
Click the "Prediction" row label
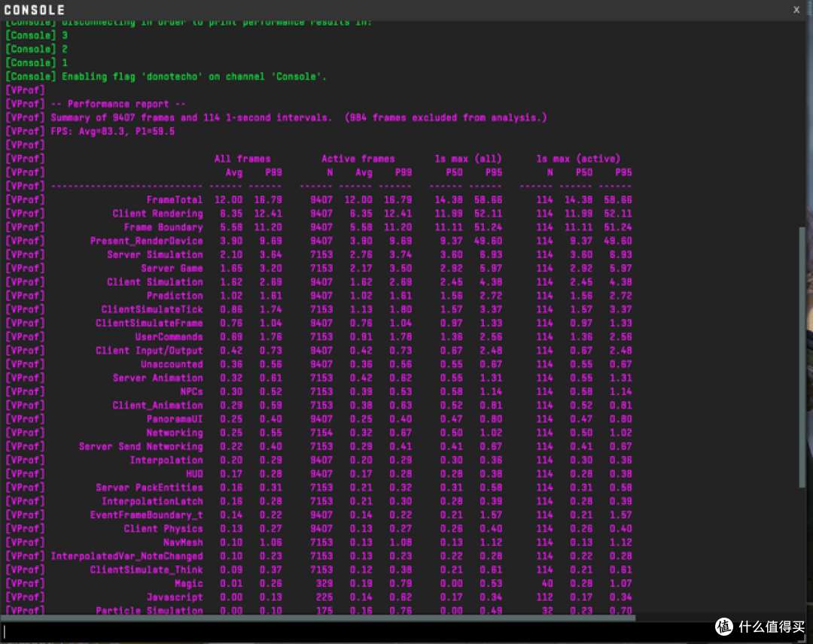[175, 296]
